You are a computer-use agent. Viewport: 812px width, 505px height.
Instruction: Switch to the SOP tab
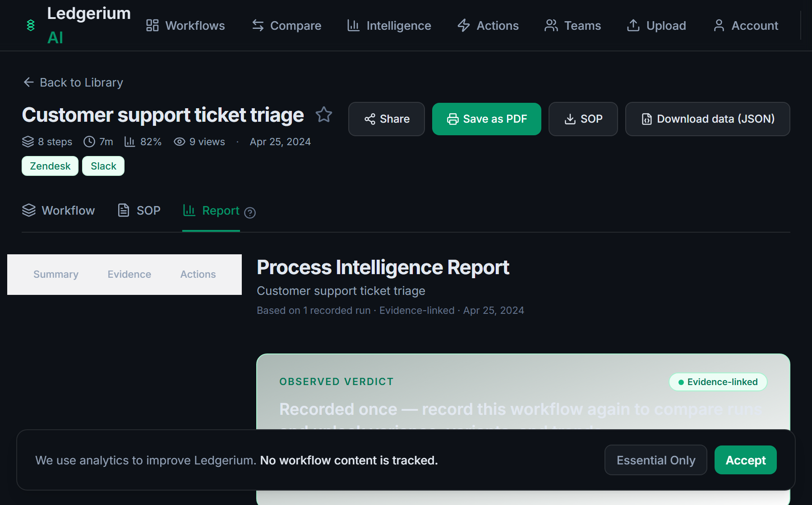pos(139,211)
